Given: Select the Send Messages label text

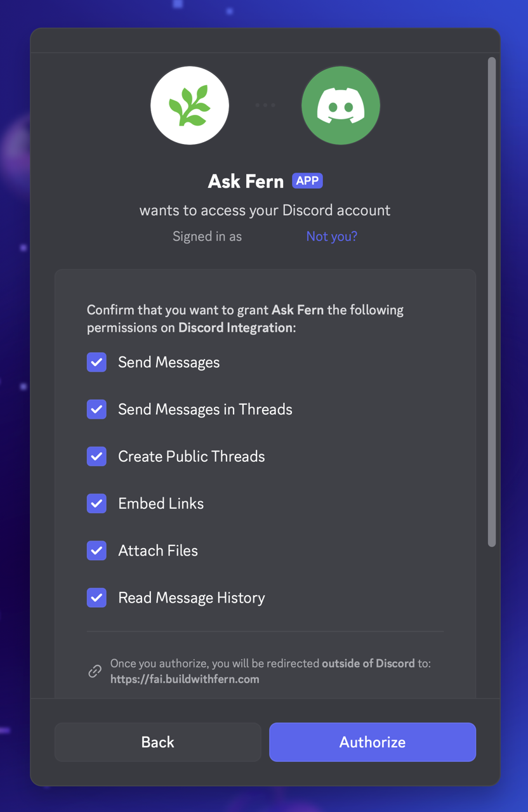Looking at the screenshot, I should pos(169,362).
